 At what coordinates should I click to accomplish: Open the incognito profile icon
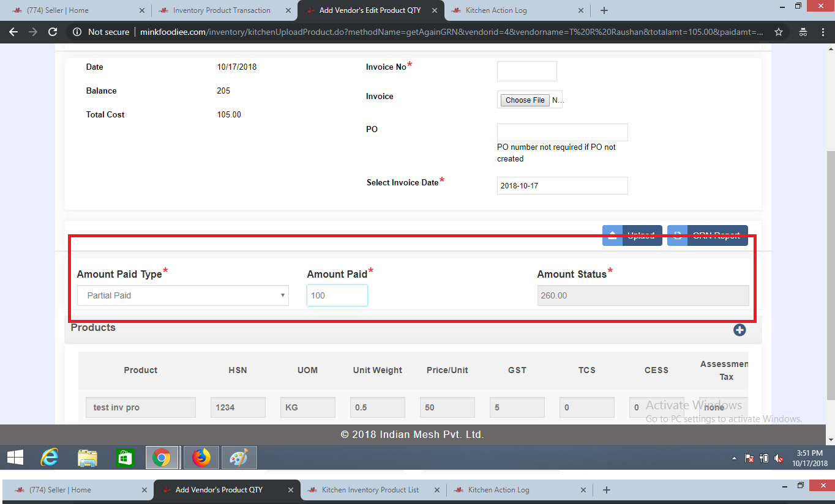point(803,32)
